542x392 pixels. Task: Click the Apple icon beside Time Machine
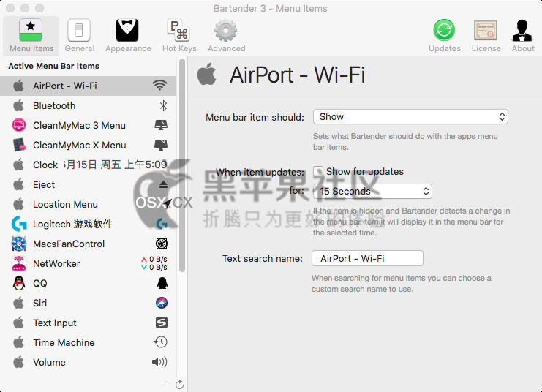(19, 342)
